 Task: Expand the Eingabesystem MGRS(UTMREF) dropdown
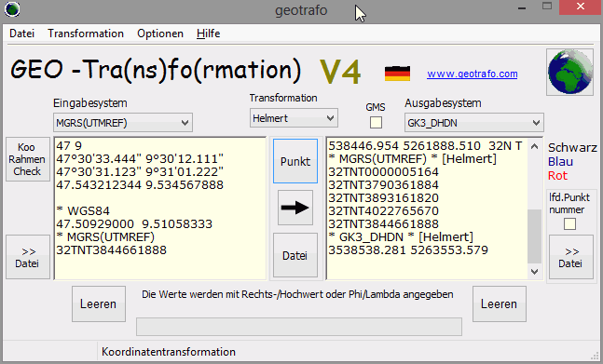click(123, 123)
